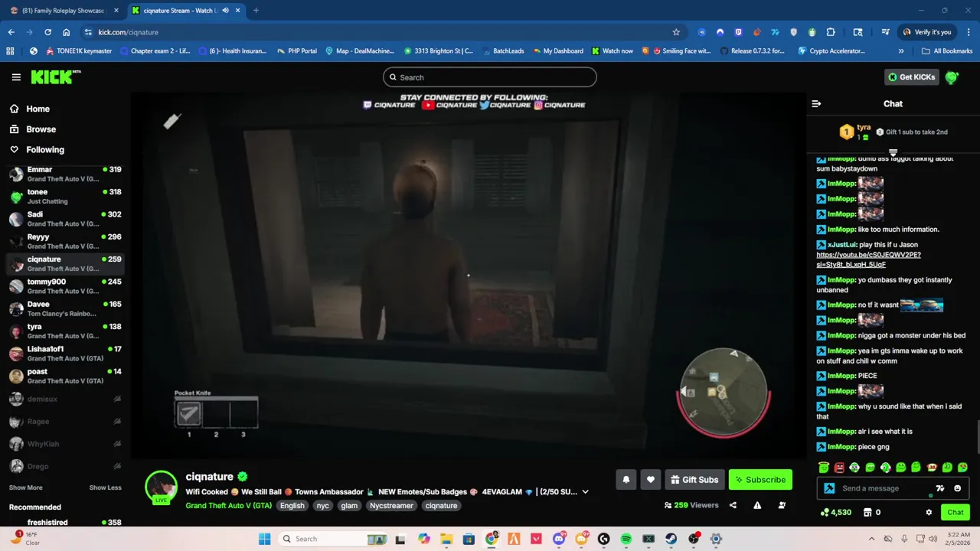Open the ciqnature streamer avatar

(x=162, y=487)
